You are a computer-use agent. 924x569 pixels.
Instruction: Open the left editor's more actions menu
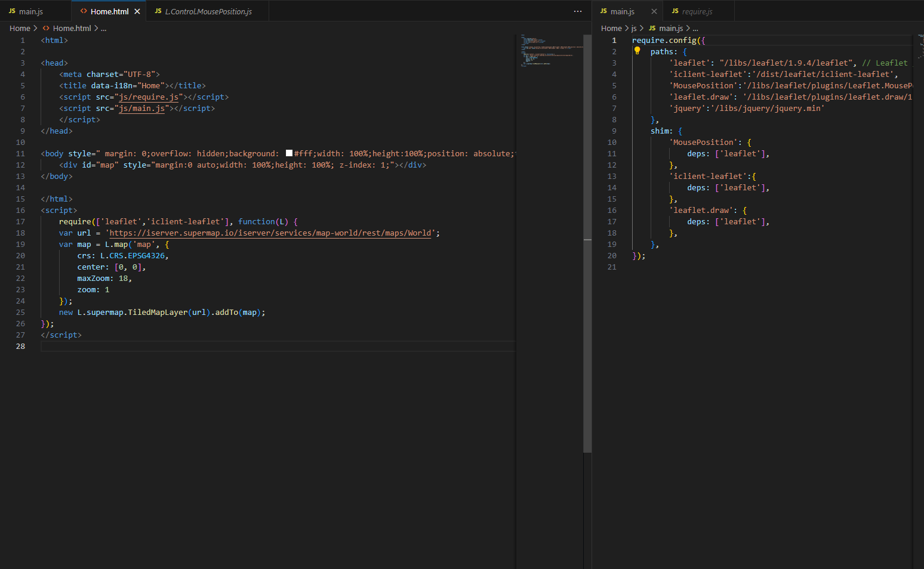pyautogui.click(x=578, y=11)
